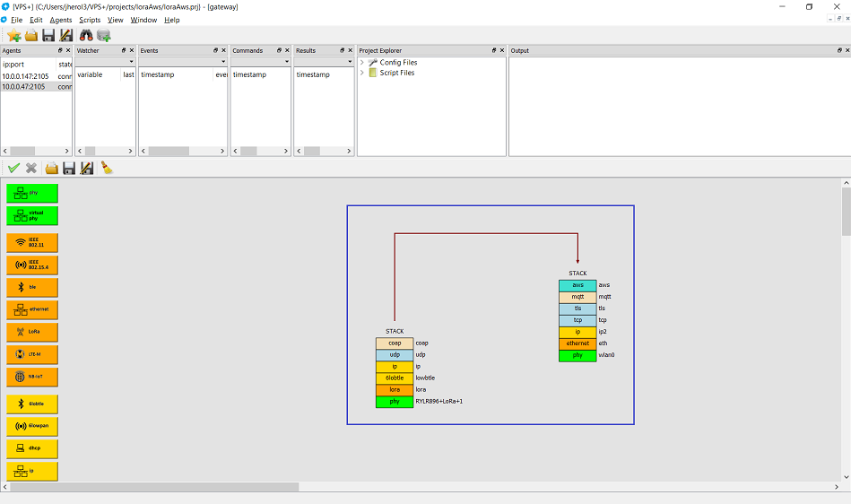Click the broom clear icon
This screenshot has width=851, height=504.
(106, 168)
